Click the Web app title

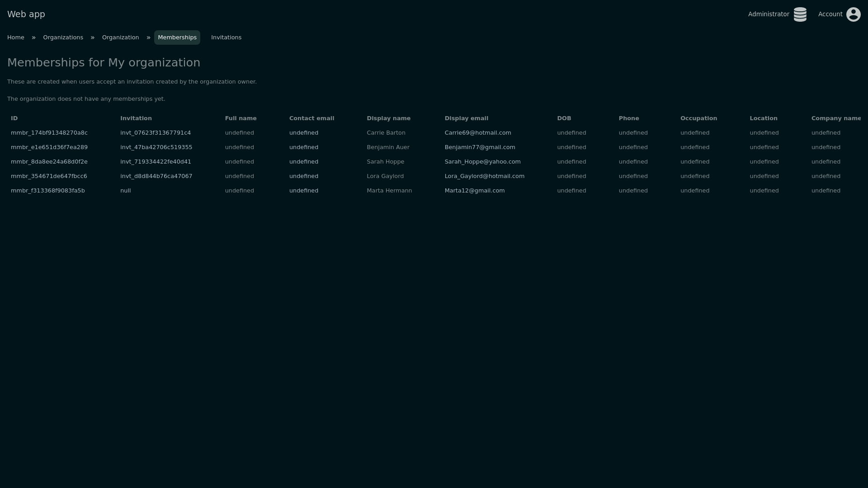(x=26, y=14)
